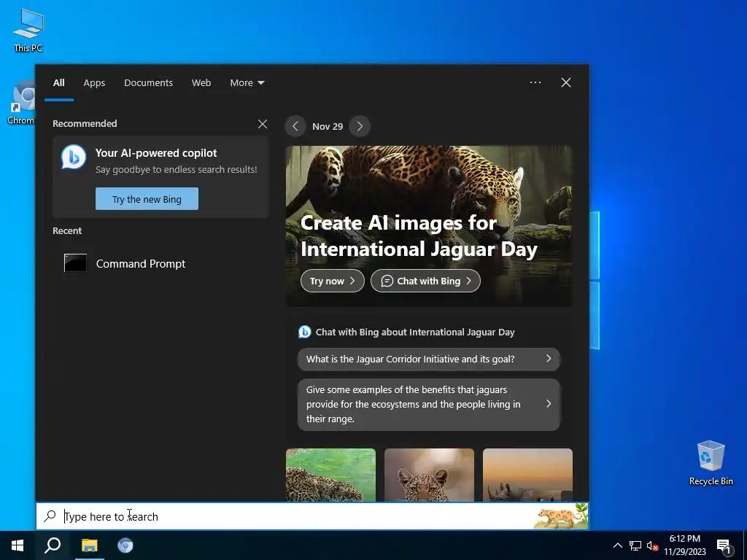Click the Try the new Bing button
The width and height of the screenshot is (747, 560).
click(x=147, y=198)
